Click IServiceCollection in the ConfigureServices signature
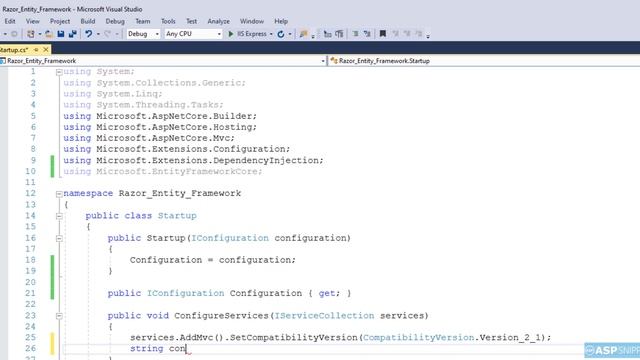This screenshot has width=640, height=360. (324, 316)
